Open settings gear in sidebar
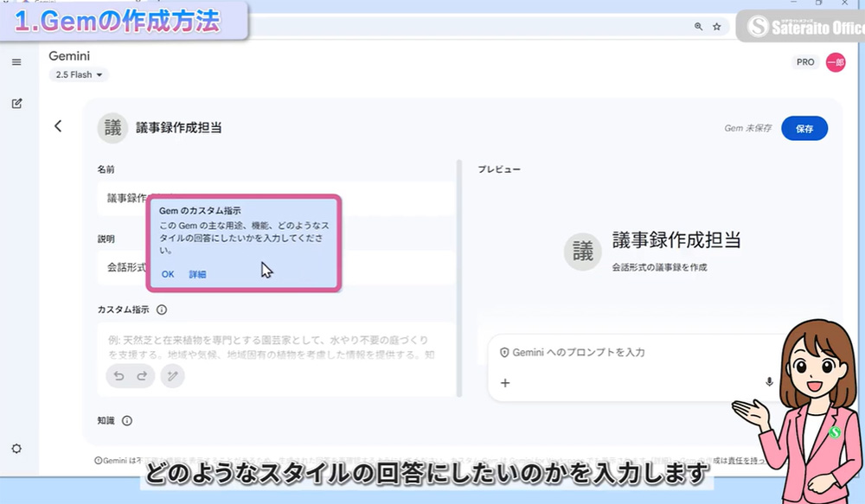The height and width of the screenshot is (504, 865). (x=16, y=449)
